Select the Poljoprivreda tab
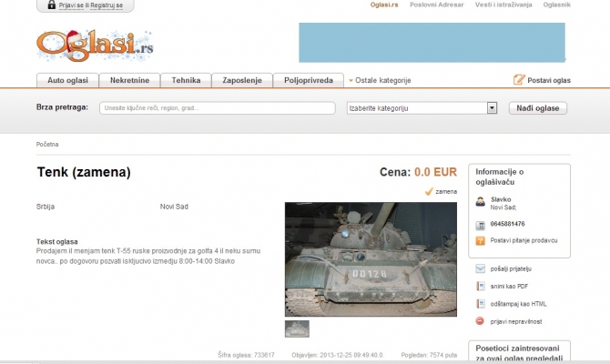610x364 pixels. tap(308, 80)
